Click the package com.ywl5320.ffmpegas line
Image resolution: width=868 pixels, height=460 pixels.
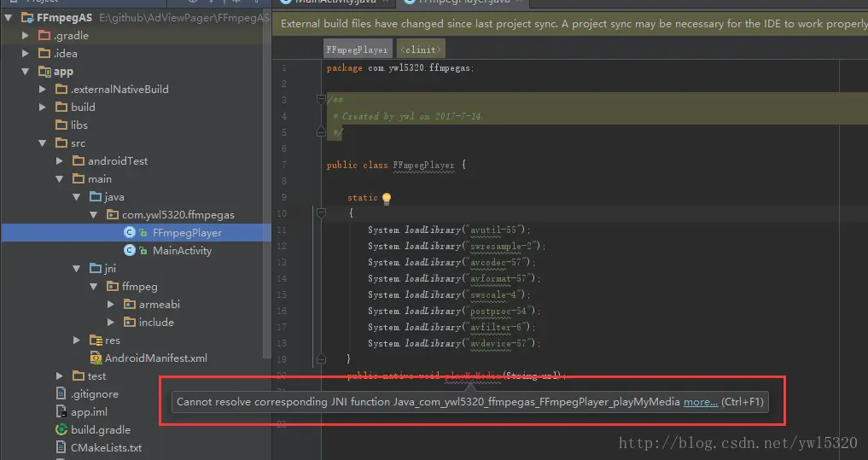pyautogui.click(x=400, y=68)
